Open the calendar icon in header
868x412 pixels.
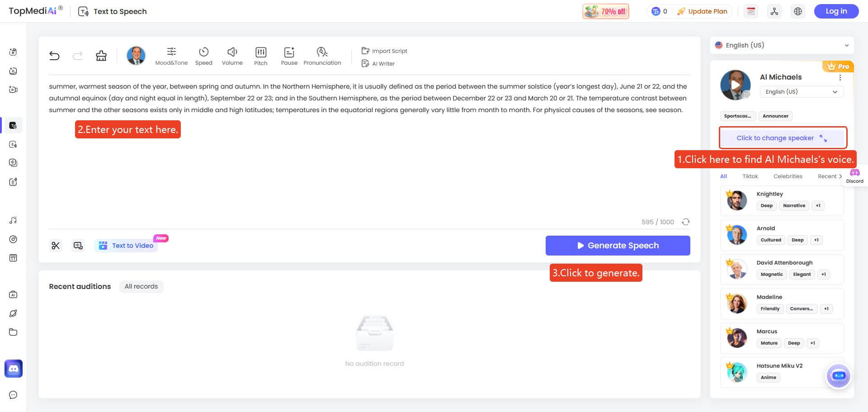click(751, 11)
